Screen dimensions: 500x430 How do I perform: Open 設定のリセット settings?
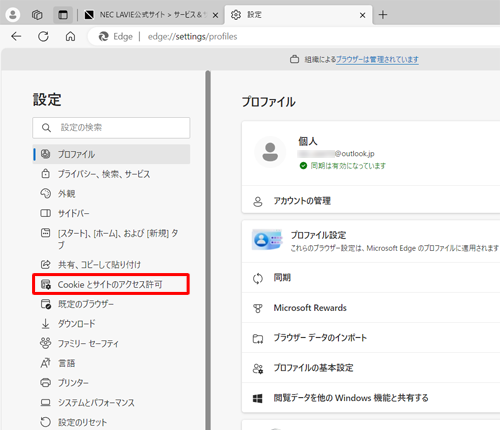pyautogui.click(x=111, y=422)
